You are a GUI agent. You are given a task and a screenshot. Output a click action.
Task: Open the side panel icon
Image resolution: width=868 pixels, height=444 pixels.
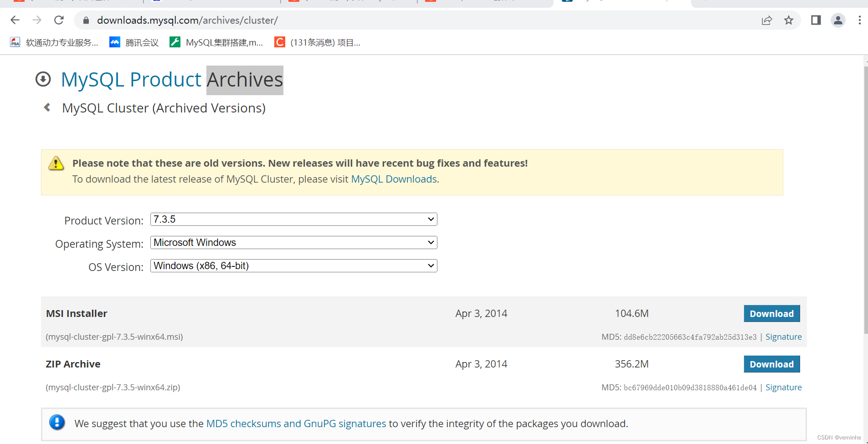click(816, 20)
